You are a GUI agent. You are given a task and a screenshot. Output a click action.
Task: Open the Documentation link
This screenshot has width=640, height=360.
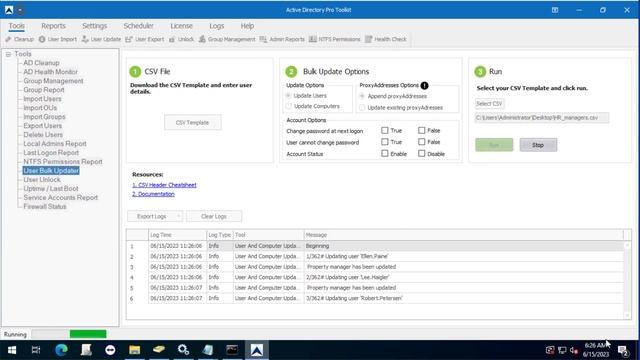153,194
